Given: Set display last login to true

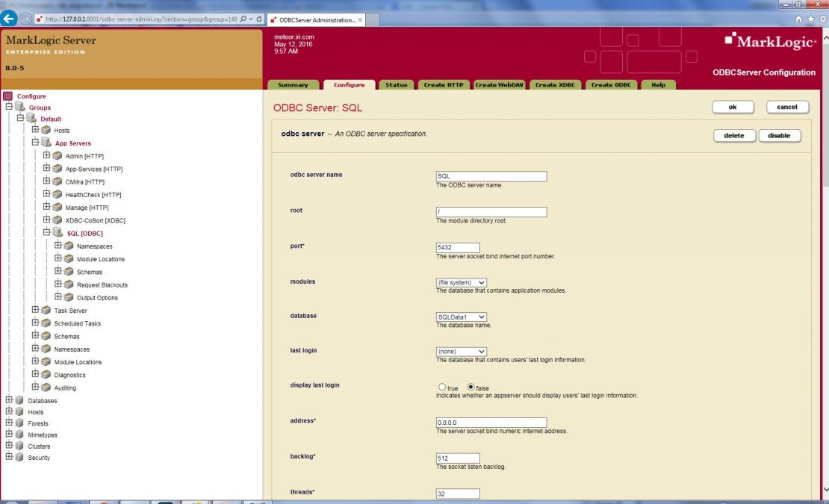Looking at the screenshot, I should (442, 388).
